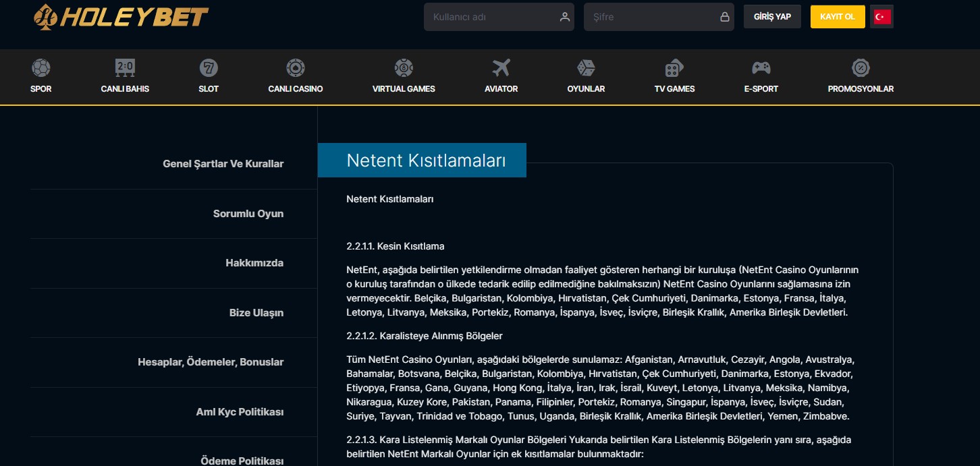
Task: Click the Slot seven icon
Action: coord(209,67)
